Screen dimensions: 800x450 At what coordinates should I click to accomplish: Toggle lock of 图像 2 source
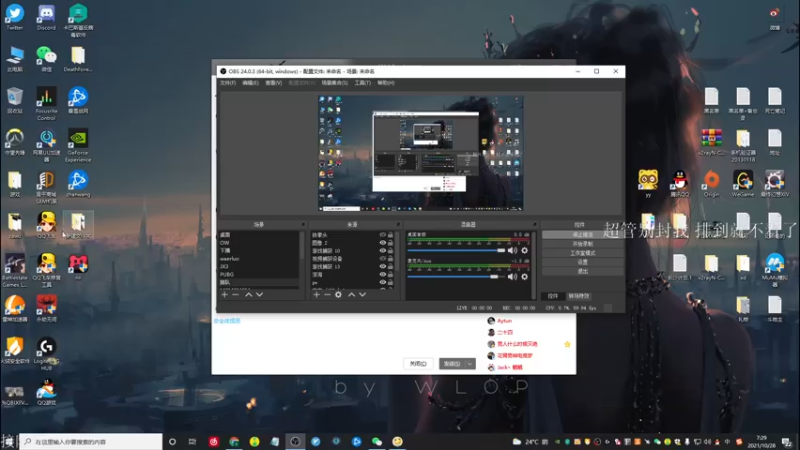390,243
